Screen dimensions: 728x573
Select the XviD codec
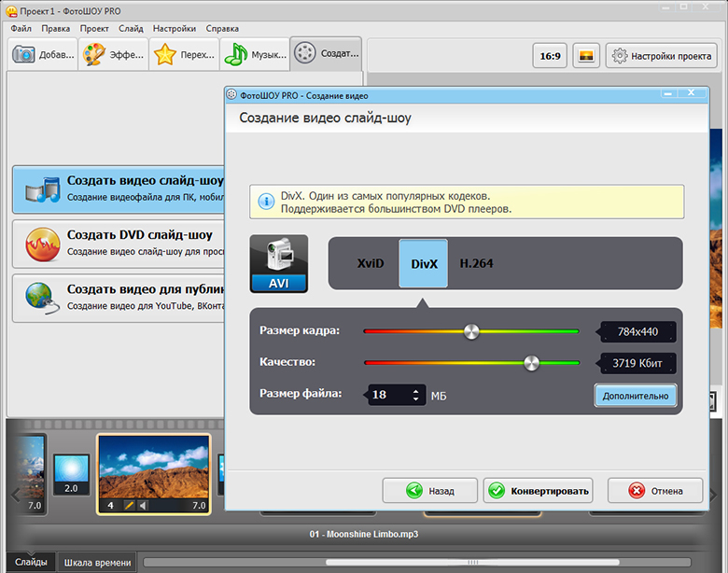coord(371,263)
